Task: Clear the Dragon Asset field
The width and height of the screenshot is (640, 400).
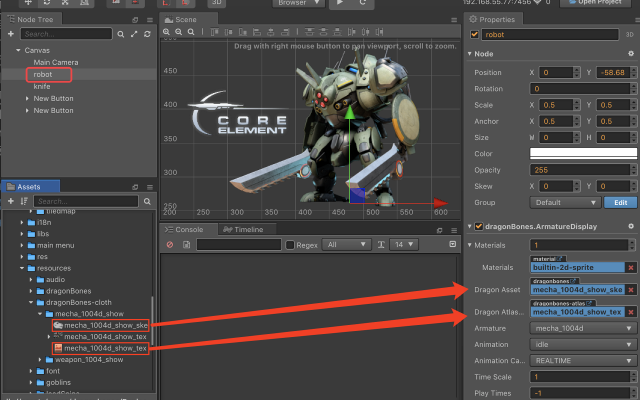Action: (631, 289)
